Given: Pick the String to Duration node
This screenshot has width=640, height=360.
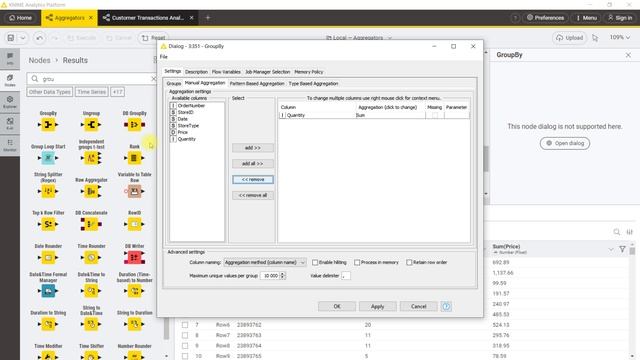Looking at the screenshot, I should point(134,324).
